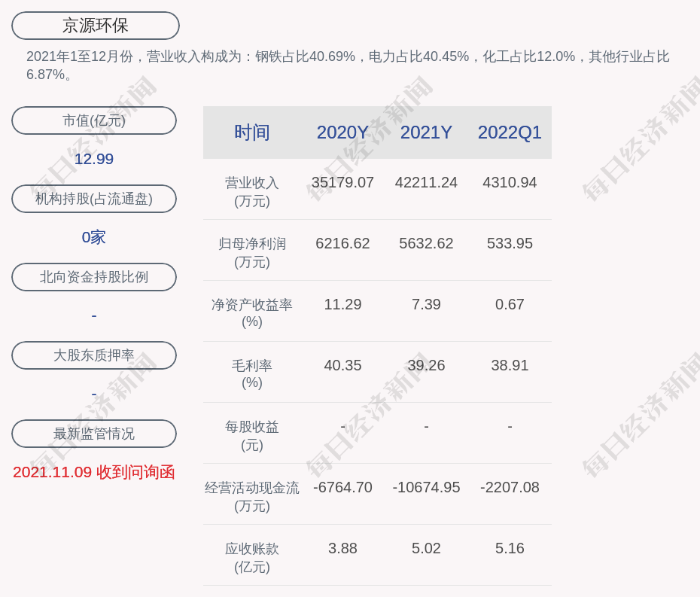Click receivables value 3.88

(x=342, y=548)
